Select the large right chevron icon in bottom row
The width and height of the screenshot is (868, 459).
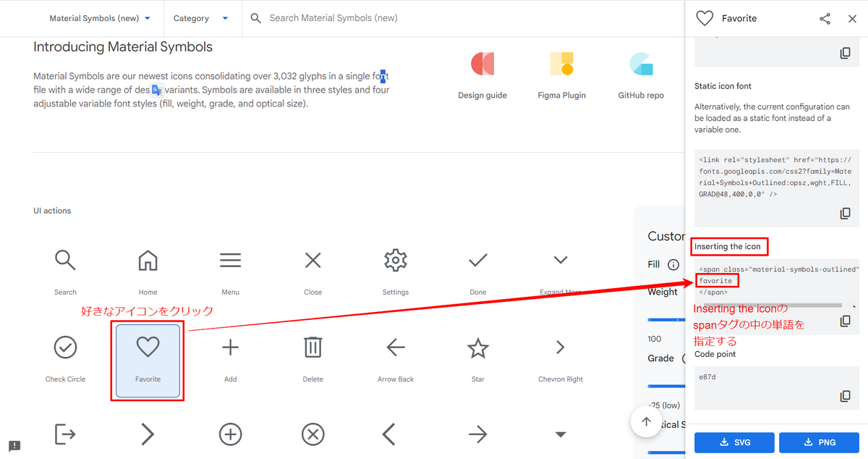148,434
